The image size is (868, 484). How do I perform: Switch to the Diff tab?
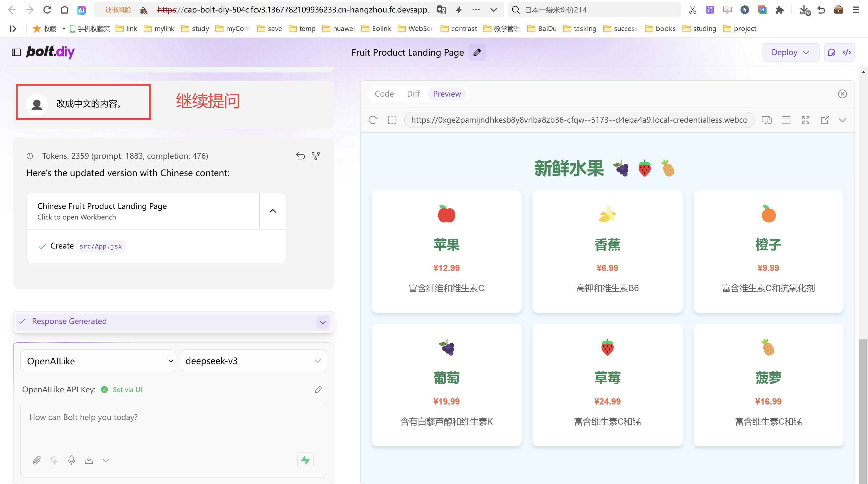coord(413,94)
